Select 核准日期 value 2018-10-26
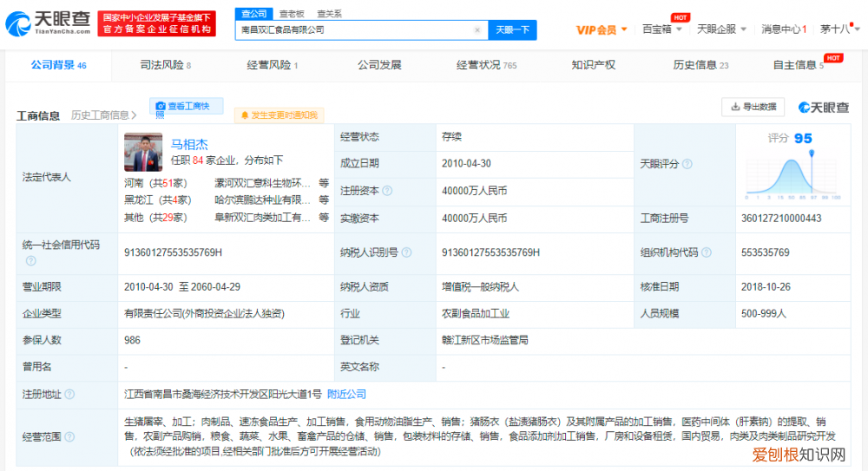 pos(766,287)
